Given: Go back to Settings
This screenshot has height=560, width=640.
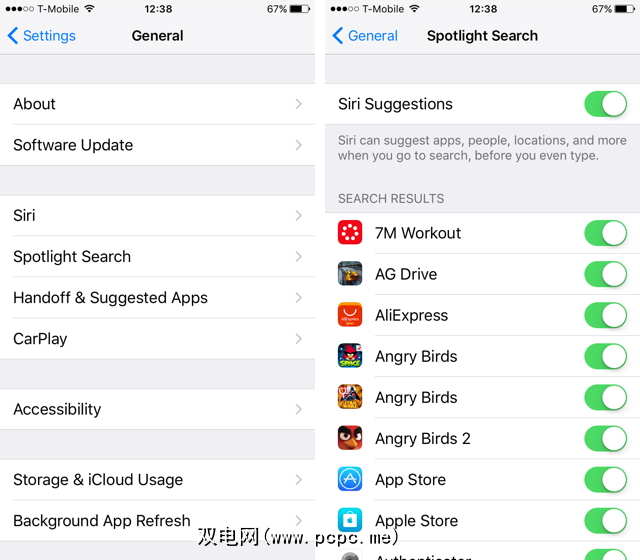Looking at the screenshot, I should tap(42, 36).
